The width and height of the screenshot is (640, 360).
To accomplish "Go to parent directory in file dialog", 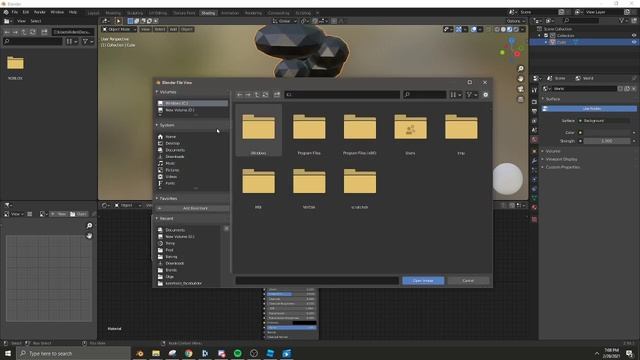I will [257, 95].
